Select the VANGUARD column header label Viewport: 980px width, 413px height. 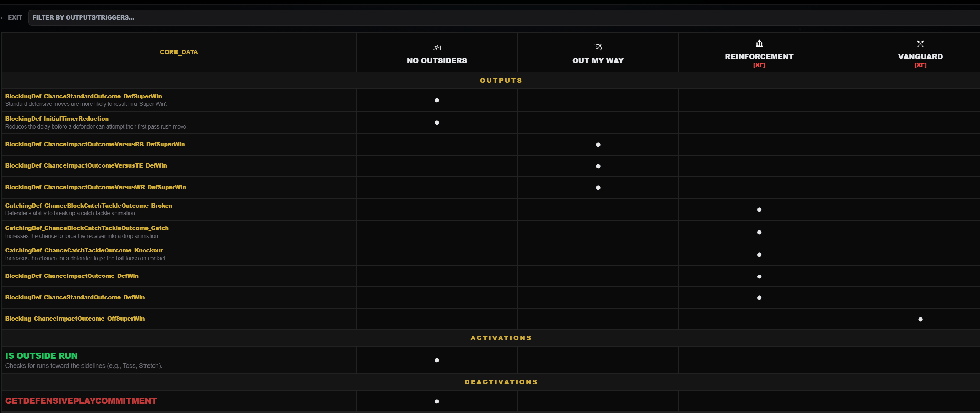[920, 57]
